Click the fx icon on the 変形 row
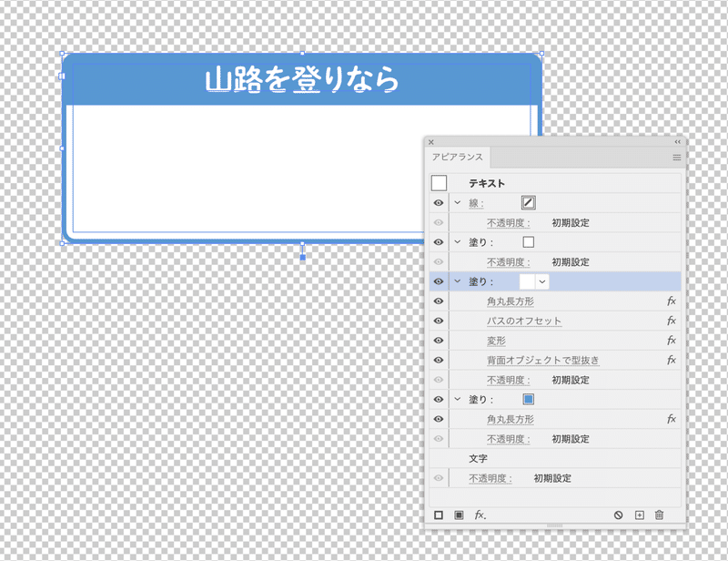 coord(672,341)
